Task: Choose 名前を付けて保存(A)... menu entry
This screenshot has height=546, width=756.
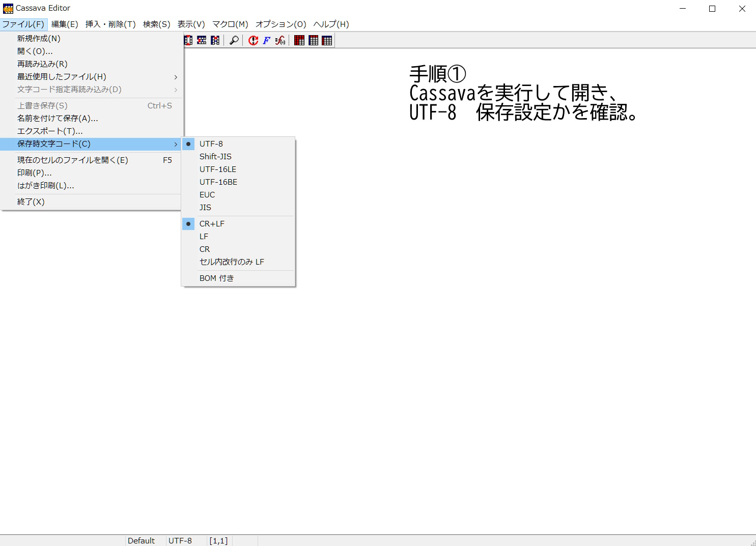Action: click(x=91, y=119)
